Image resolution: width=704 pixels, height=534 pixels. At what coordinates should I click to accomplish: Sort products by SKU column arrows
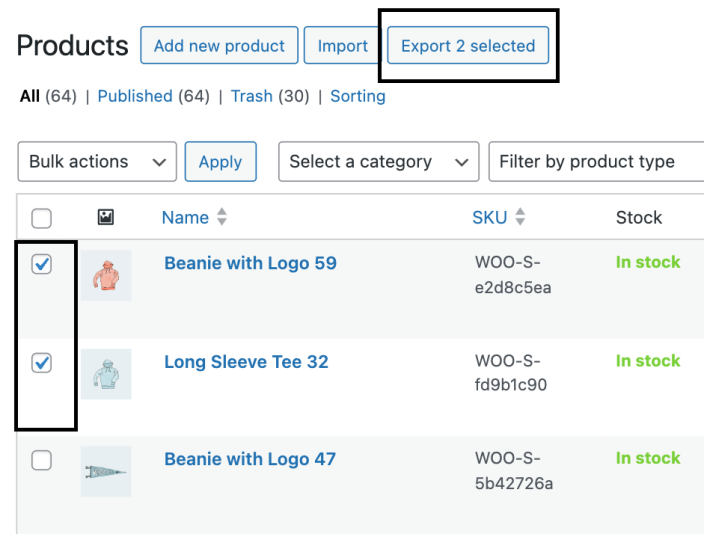coord(520,217)
